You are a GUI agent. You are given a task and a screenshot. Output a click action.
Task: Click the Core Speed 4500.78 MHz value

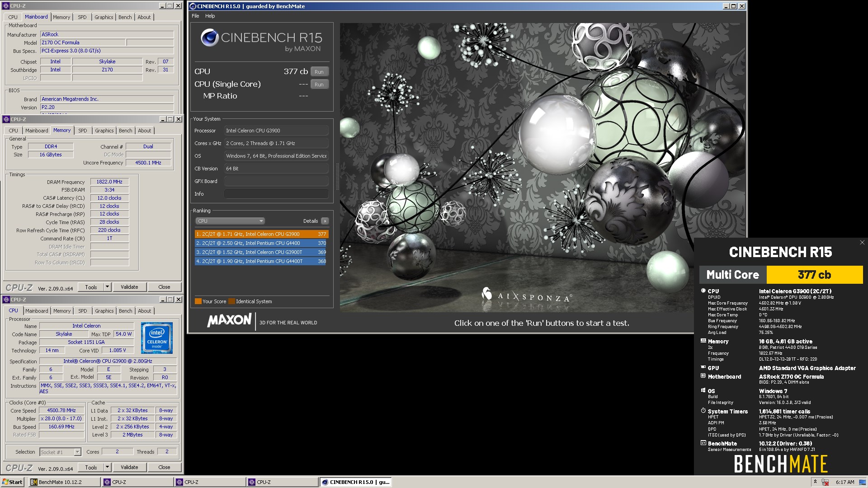click(61, 410)
